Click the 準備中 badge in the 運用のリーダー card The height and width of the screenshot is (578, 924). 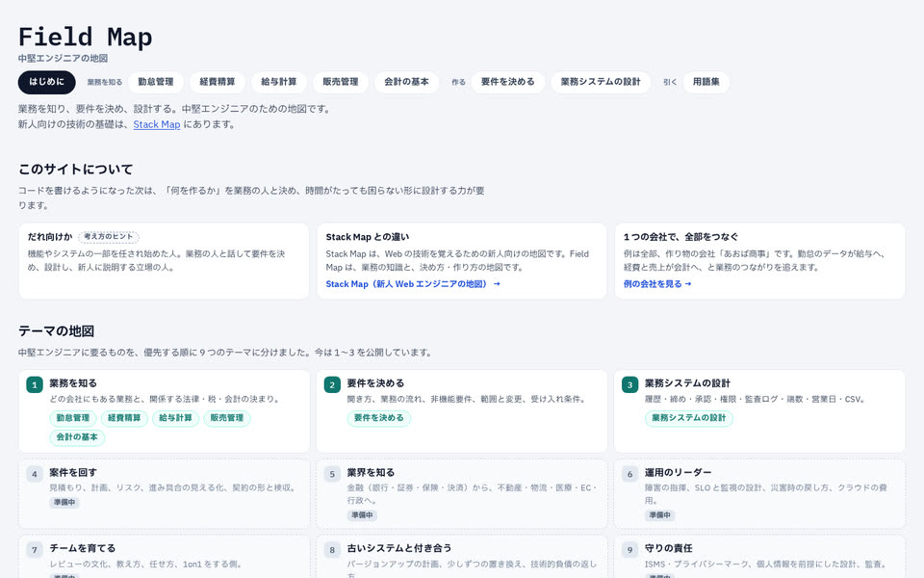coord(659,514)
